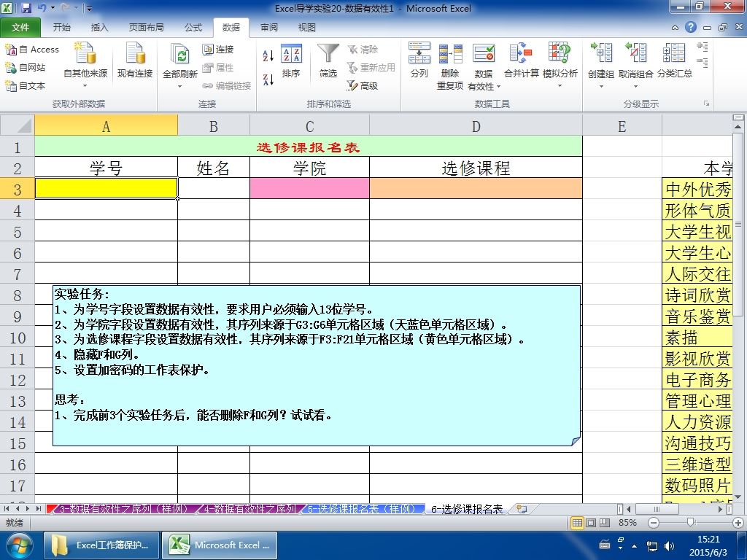Click the 自 Access import button
Image resolution: width=747 pixels, height=560 pixels.
coord(32,49)
